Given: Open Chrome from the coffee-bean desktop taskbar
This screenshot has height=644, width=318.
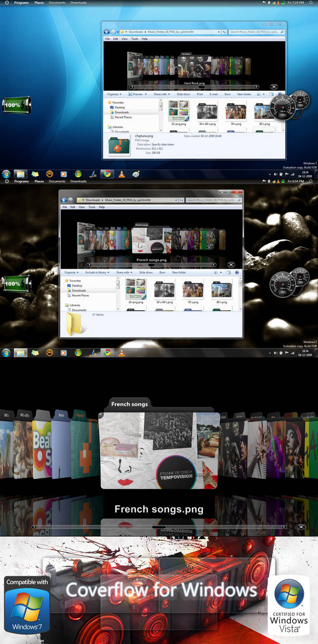Looking at the screenshot, I should [107, 353].
